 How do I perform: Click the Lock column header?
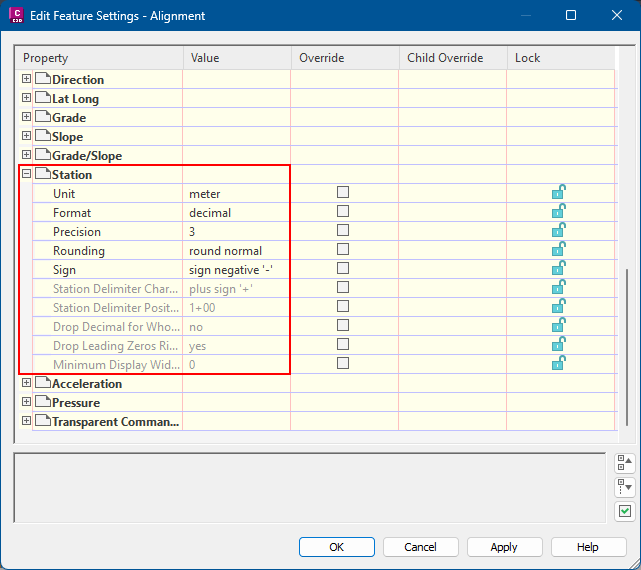(x=561, y=58)
